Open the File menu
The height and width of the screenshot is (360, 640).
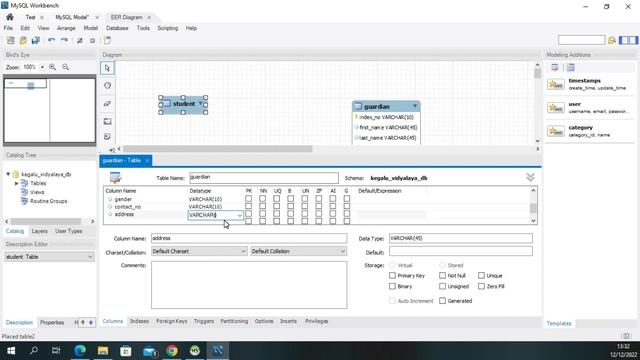click(x=8, y=28)
